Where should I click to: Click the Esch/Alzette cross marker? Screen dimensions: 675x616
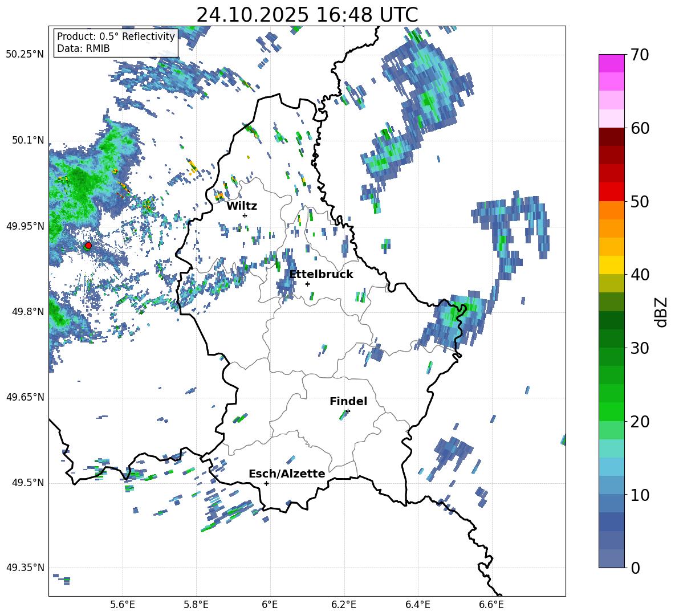click(266, 483)
